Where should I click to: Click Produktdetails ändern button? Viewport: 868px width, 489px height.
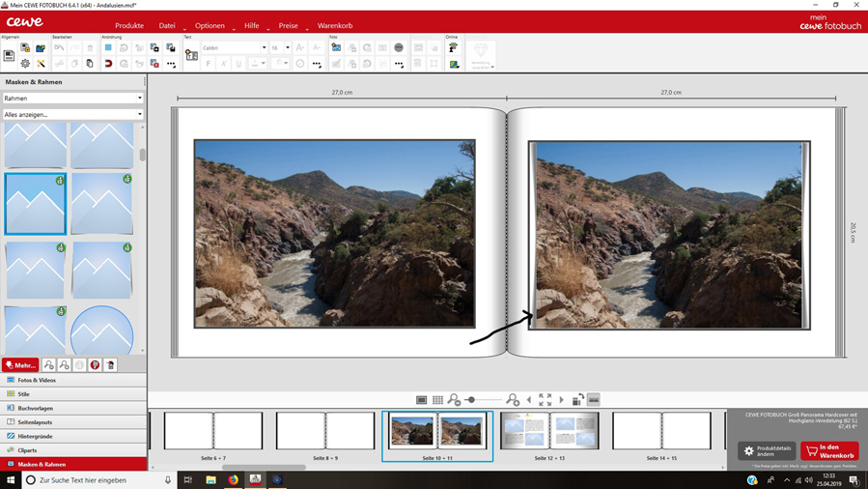(x=767, y=451)
